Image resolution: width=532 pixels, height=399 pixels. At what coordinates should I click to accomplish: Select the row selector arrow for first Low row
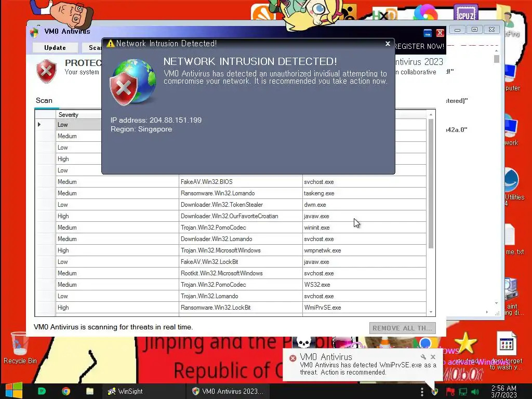39,125
